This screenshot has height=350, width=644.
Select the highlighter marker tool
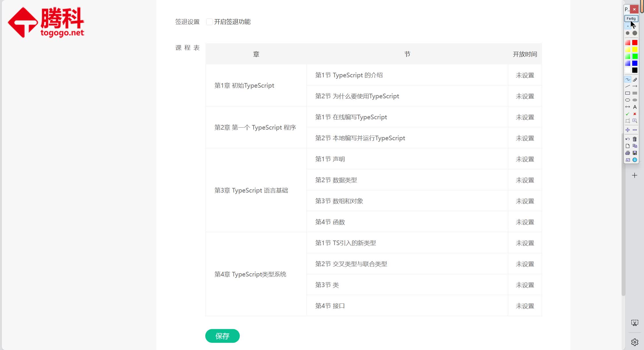(x=635, y=79)
